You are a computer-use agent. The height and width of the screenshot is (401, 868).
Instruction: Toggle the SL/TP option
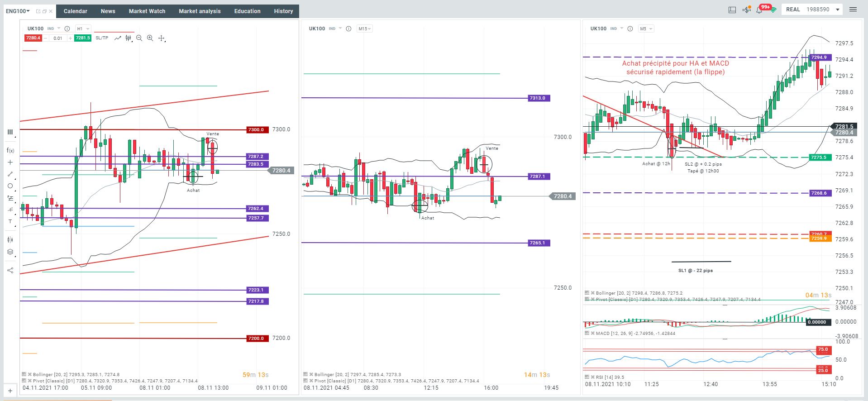102,38
